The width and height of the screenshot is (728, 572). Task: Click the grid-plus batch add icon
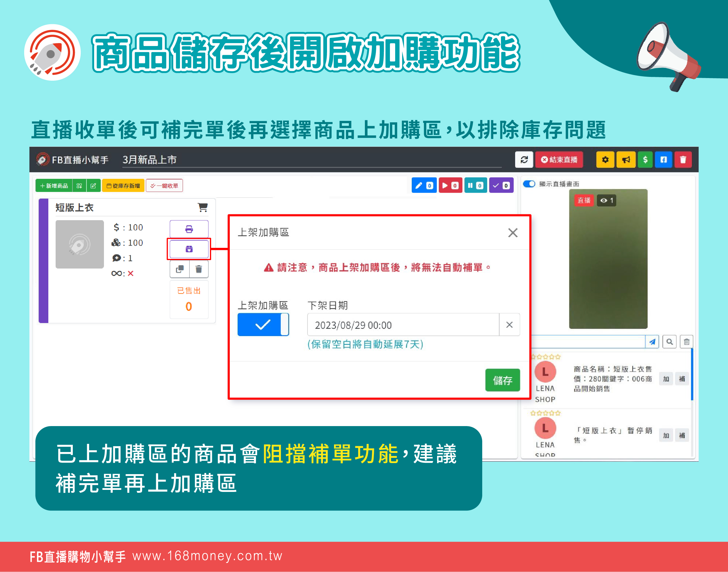[x=79, y=186]
